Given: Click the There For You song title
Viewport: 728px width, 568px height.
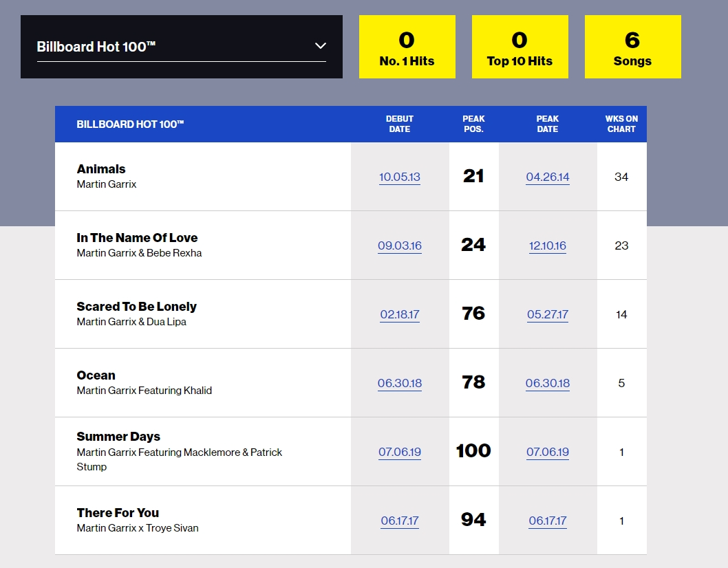Looking at the screenshot, I should [x=118, y=512].
